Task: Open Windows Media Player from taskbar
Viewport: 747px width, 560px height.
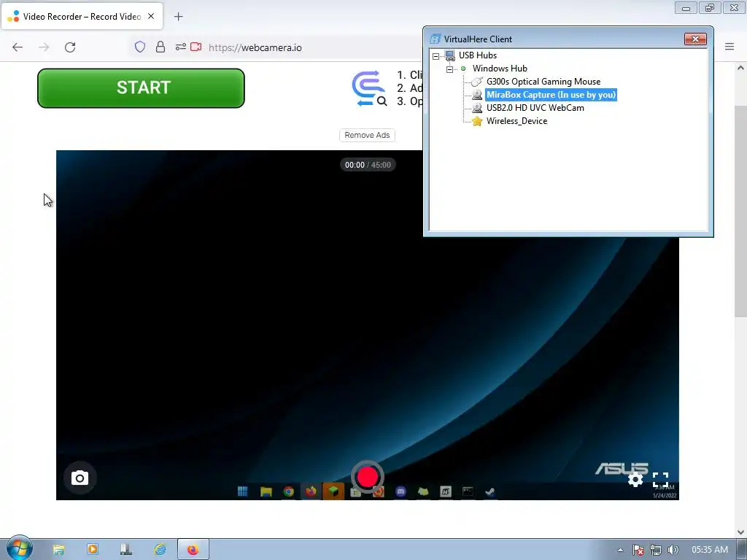Action: [x=93, y=550]
